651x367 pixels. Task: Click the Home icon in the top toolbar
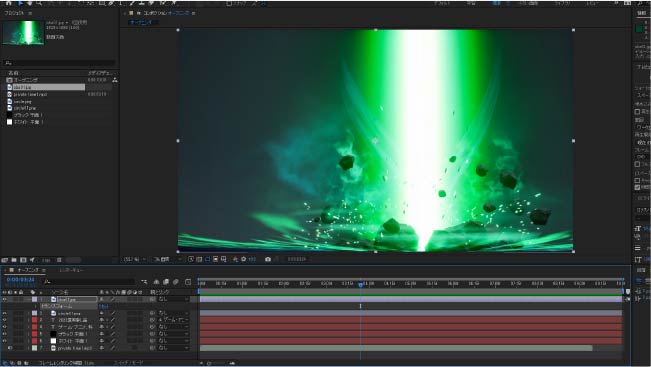8,3
